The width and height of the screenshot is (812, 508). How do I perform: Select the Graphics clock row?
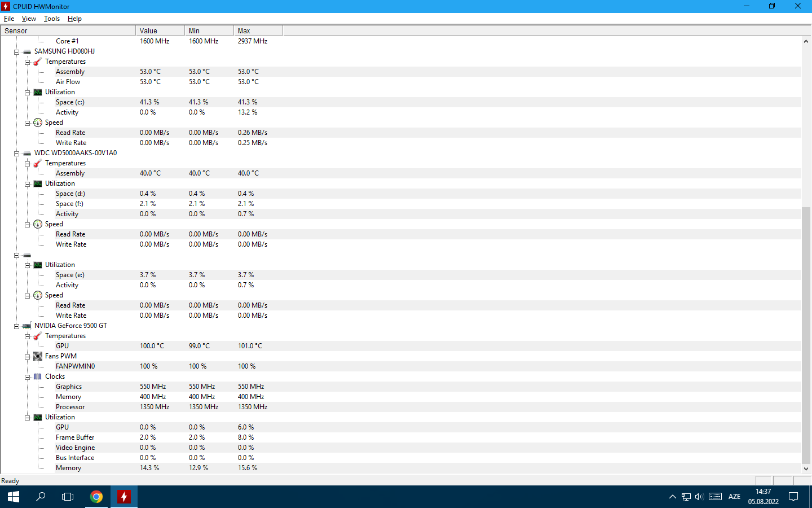click(x=401, y=387)
